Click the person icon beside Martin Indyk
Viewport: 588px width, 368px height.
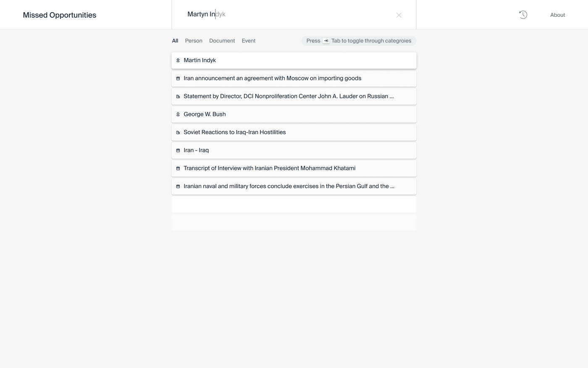click(x=178, y=61)
